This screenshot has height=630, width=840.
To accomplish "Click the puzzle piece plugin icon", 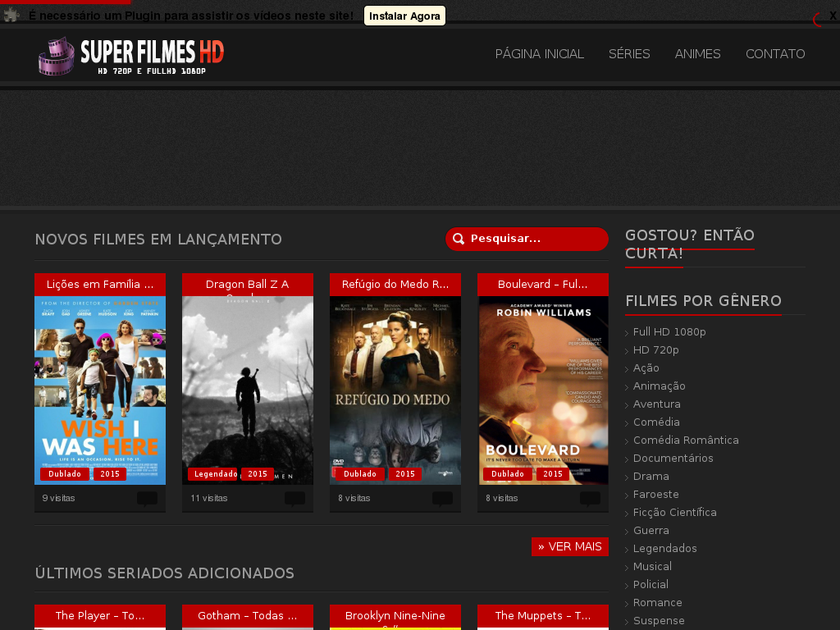I will point(11,16).
